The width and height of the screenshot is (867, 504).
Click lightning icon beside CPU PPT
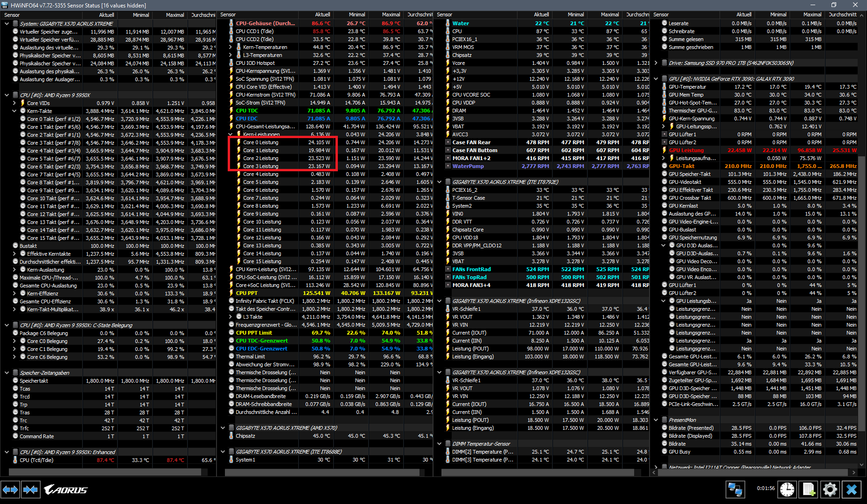coord(231,293)
